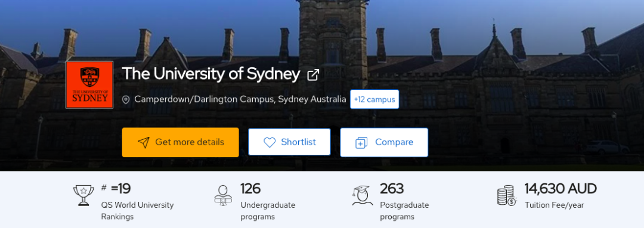The width and height of the screenshot is (644, 228).
Task: Open the external link icon beside university name
Action: 314,75
